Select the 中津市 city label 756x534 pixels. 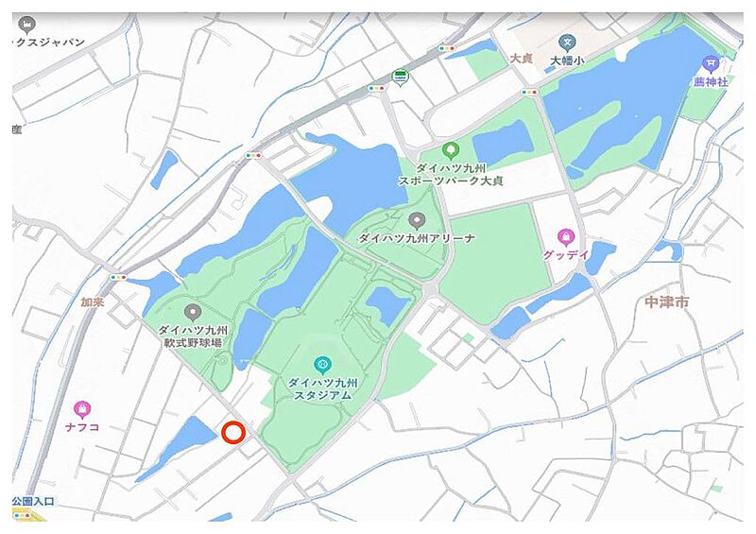667,302
